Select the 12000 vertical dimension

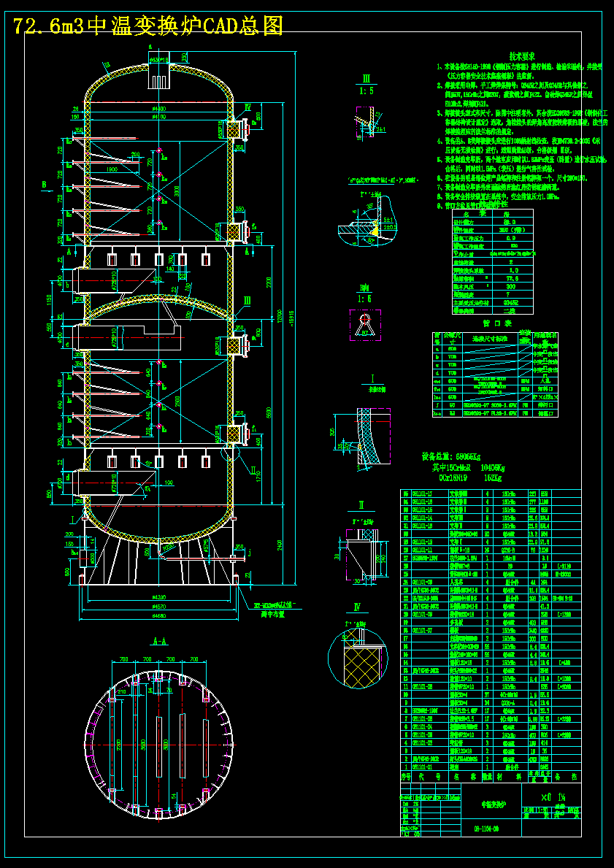(x=281, y=318)
